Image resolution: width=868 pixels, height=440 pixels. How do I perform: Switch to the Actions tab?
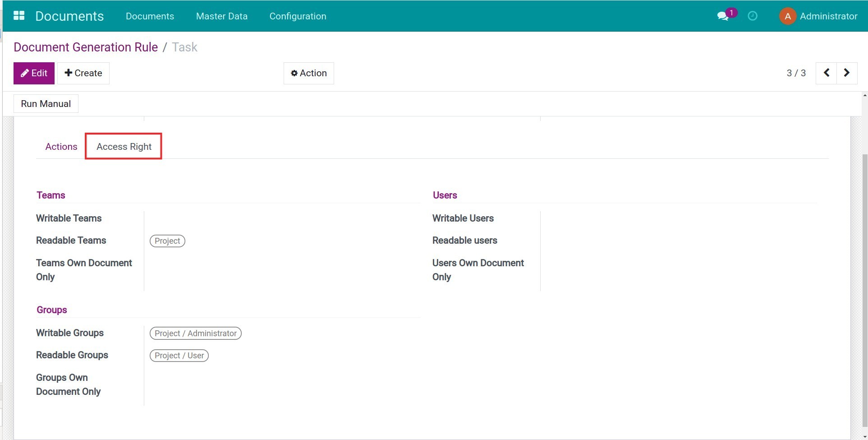point(61,146)
